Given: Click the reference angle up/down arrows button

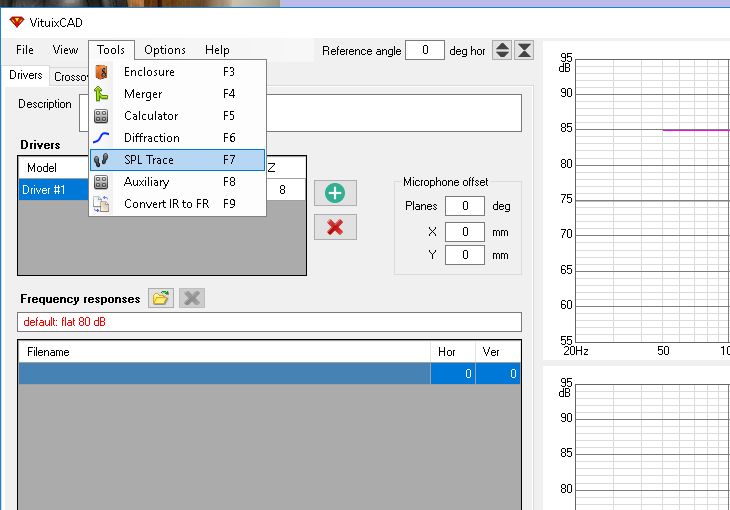Looking at the screenshot, I should [x=502, y=50].
